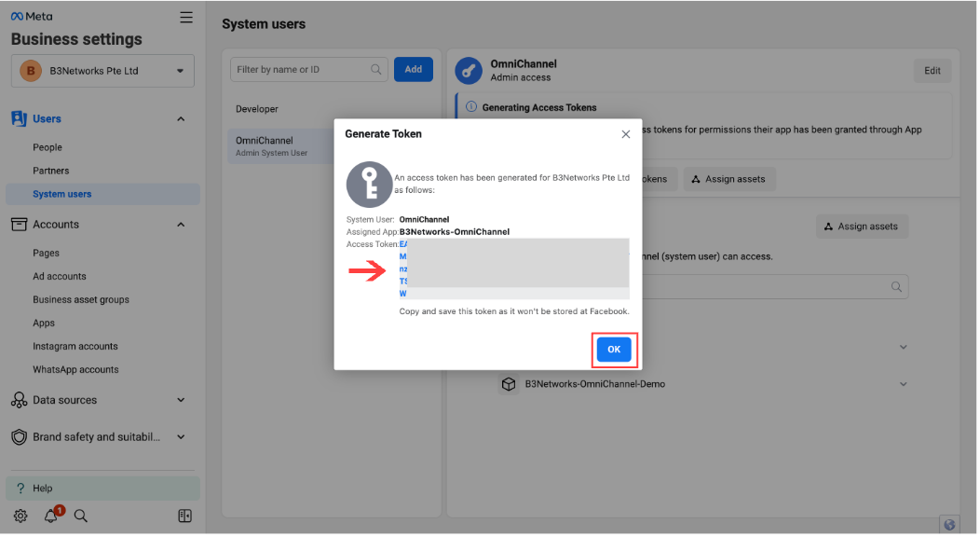Expand the first asset row chevron
This screenshot has height=537, width=980.
[x=903, y=347]
